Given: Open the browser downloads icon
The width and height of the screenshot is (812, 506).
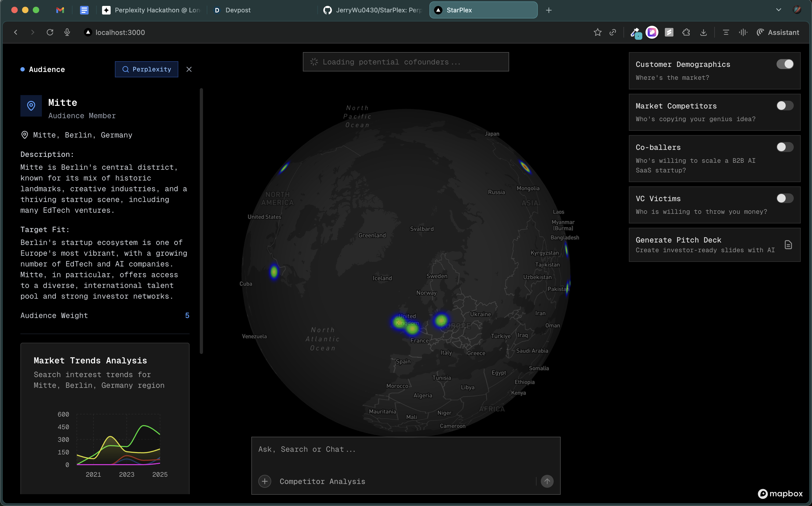Looking at the screenshot, I should click(703, 32).
